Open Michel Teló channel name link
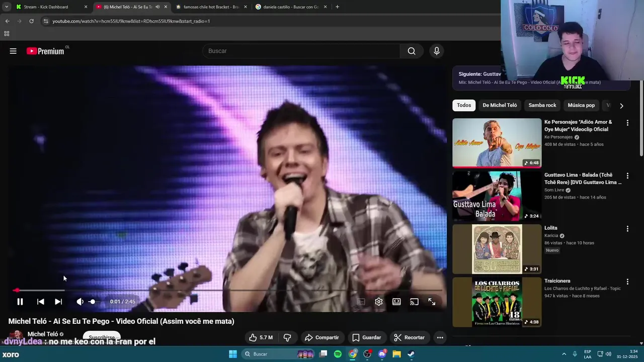This screenshot has width=644, height=362. [x=43, y=334]
